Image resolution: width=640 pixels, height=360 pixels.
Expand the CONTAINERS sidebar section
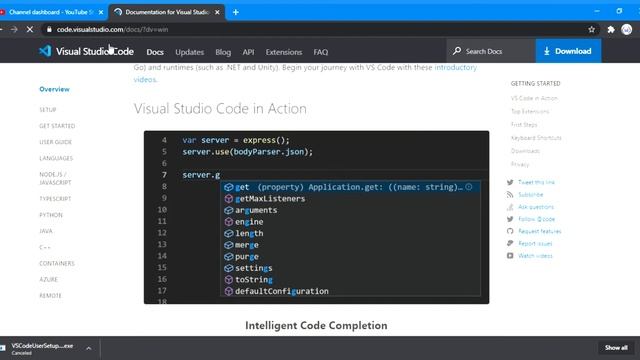pos(57,263)
